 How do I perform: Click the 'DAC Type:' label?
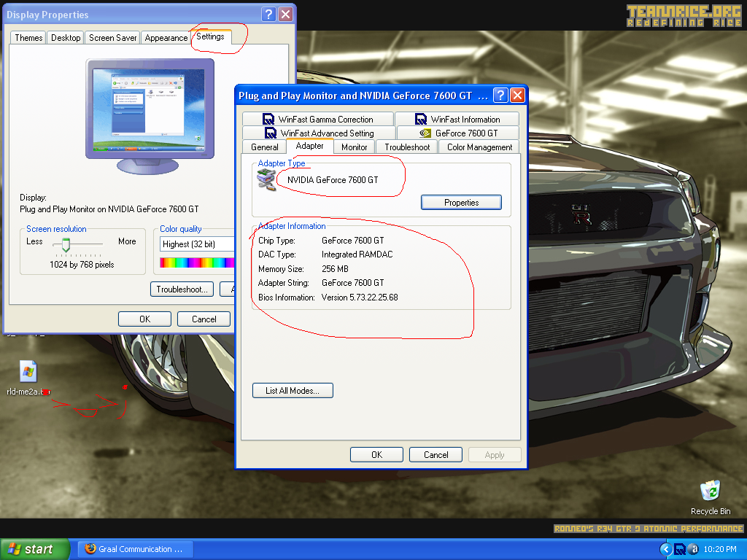point(276,254)
